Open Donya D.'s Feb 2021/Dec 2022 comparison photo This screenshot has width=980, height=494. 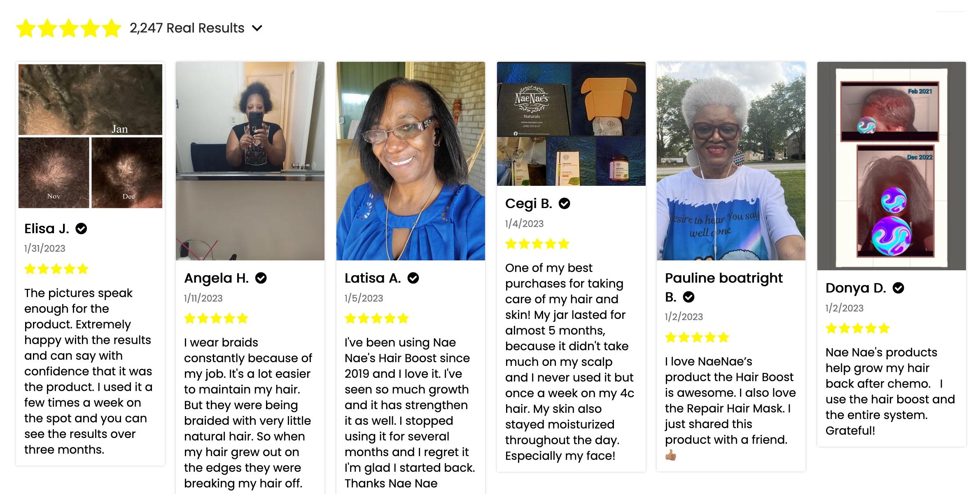[x=891, y=166]
